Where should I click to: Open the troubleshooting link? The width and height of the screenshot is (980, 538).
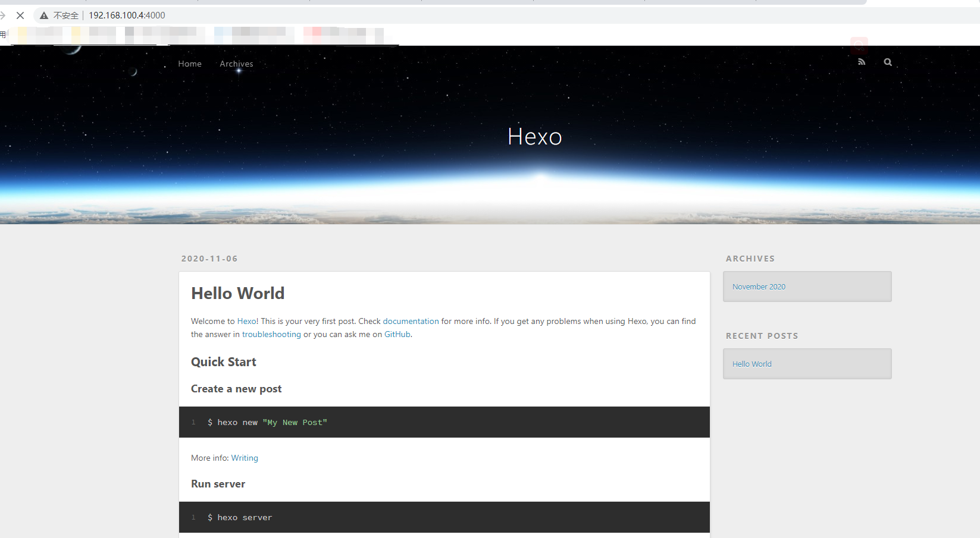pyautogui.click(x=271, y=334)
